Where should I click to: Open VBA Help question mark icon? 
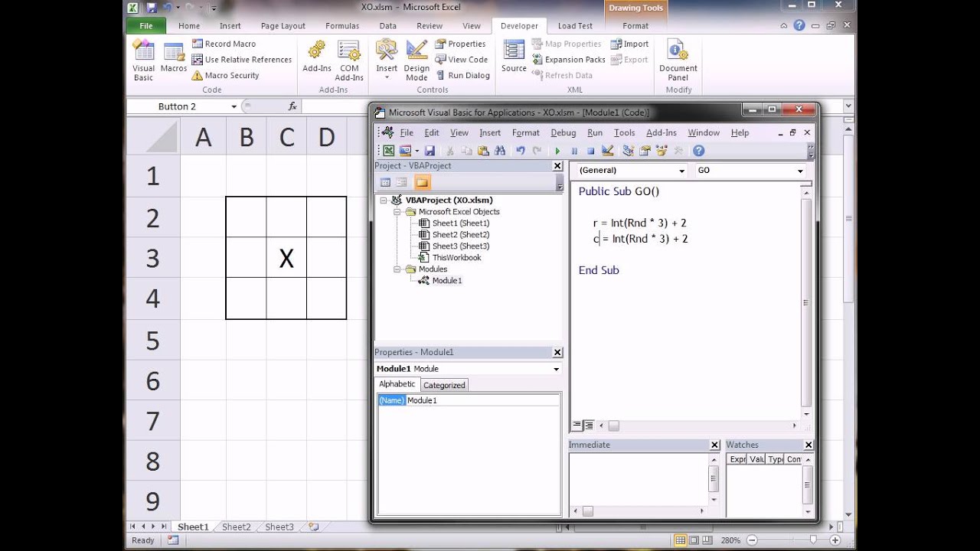click(698, 151)
